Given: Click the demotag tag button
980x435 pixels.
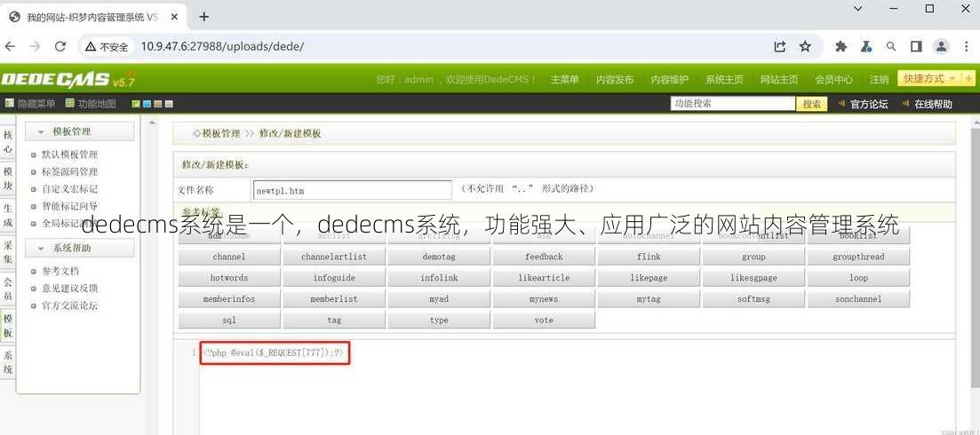Looking at the screenshot, I should [x=439, y=257].
